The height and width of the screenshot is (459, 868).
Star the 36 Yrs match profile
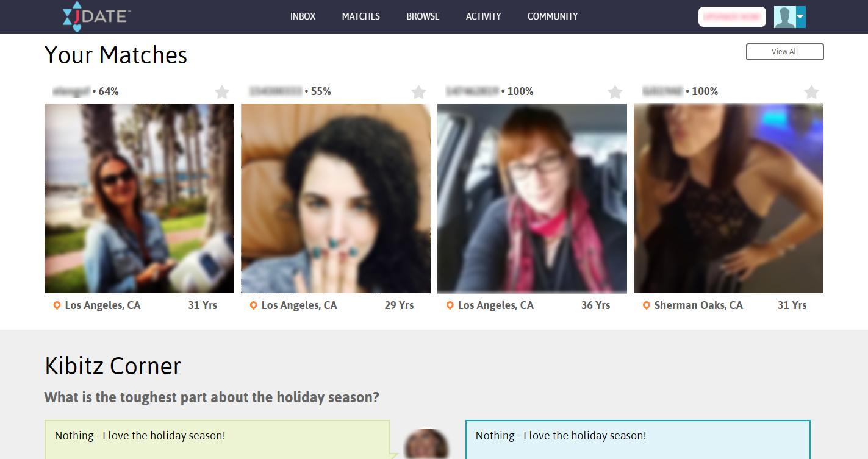coord(615,92)
